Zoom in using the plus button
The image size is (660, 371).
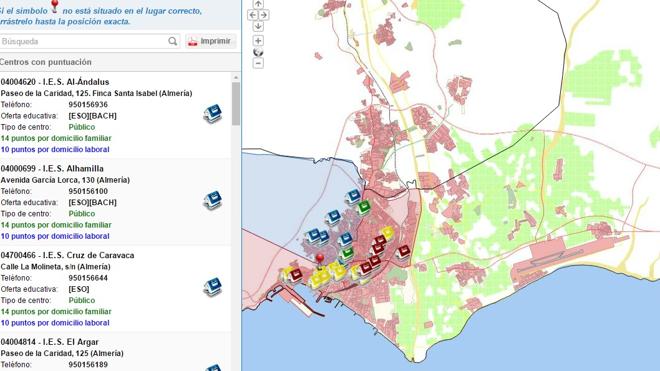tap(258, 41)
